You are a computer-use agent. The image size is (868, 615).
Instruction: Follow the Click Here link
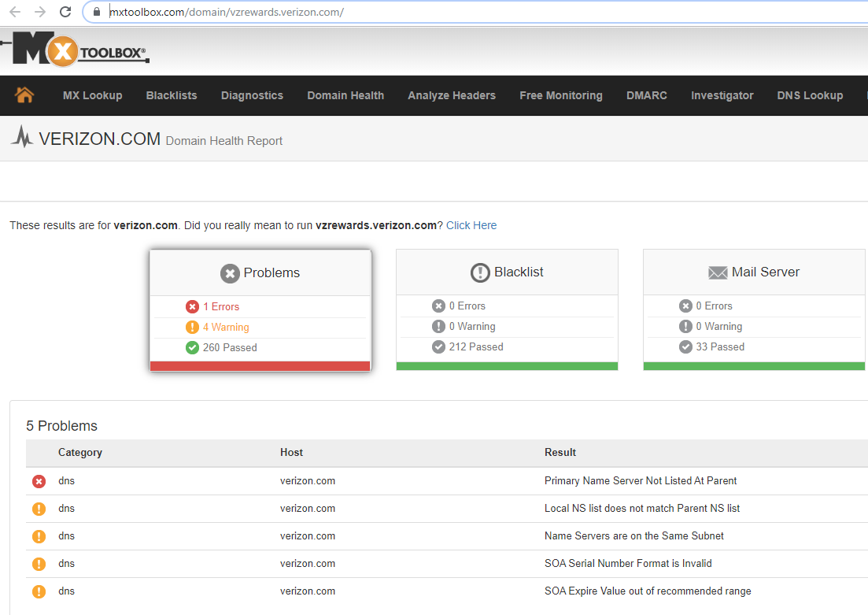coord(471,225)
